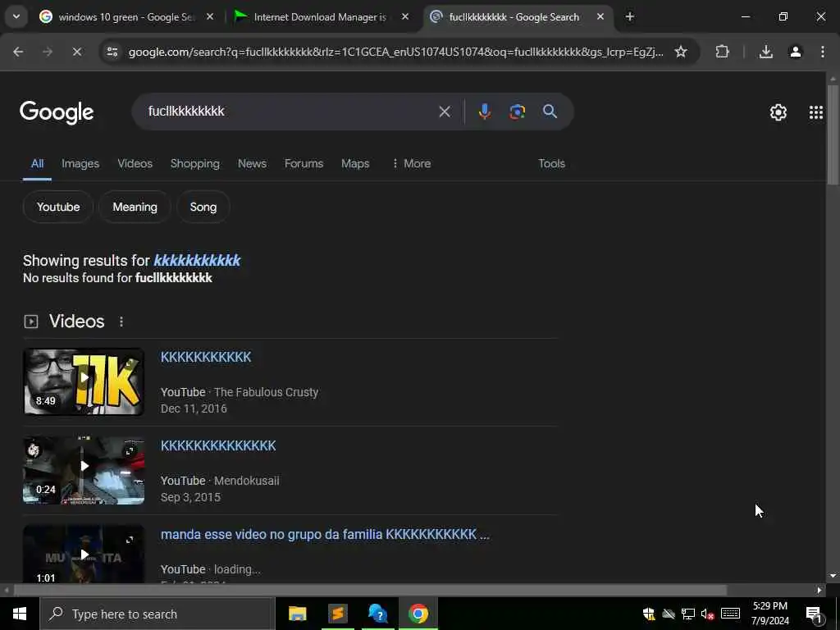Expand the More search filters
840x630 pixels.
coord(411,163)
